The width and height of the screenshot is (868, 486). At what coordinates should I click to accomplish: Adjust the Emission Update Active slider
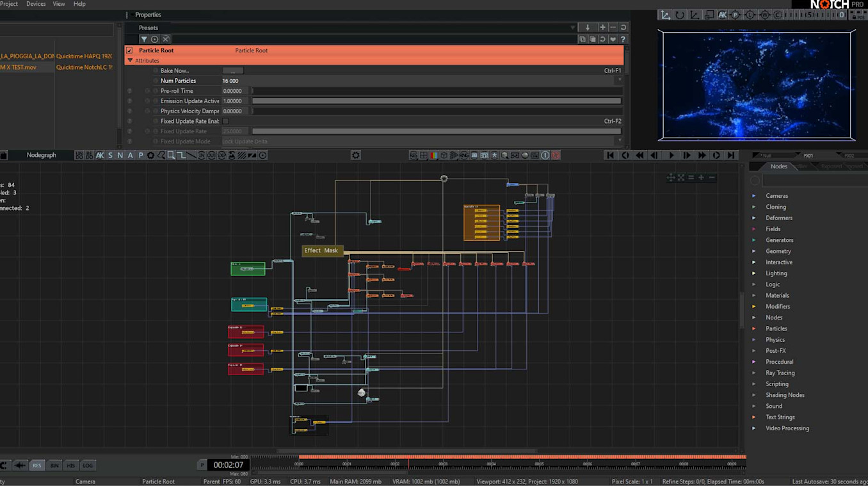point(436,101)
